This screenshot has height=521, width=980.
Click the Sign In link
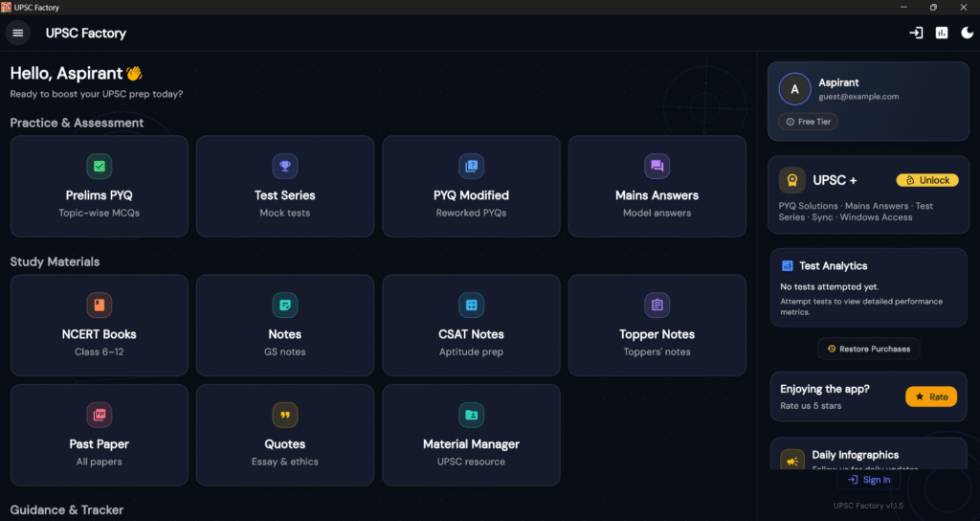coord(869,480)
